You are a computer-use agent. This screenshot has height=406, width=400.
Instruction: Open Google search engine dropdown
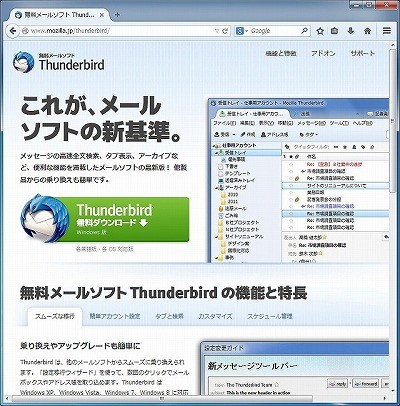pos(242,31)
